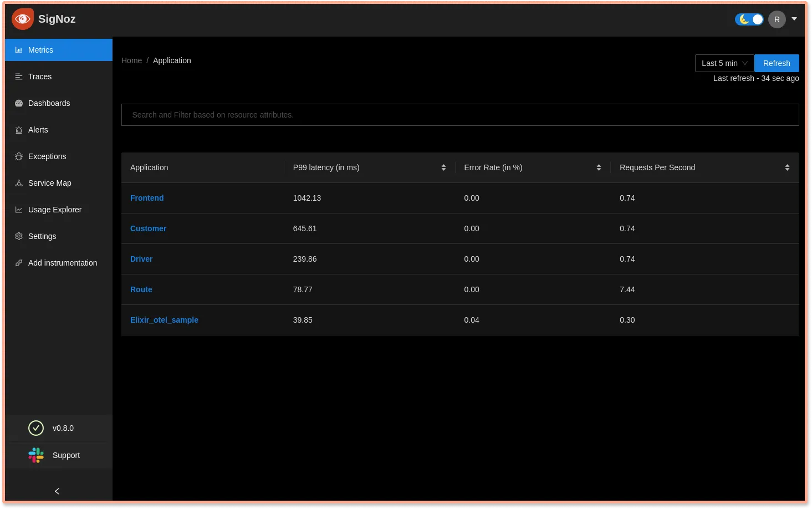Open the Customer application link
The width and height of the screenshot is (812, 509).
point(148,228)
